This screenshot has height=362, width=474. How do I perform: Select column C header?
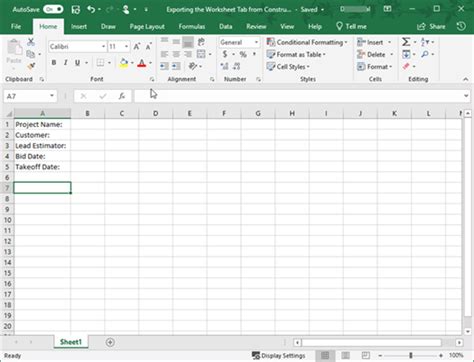pyautogui.click(x=122, y=113)
